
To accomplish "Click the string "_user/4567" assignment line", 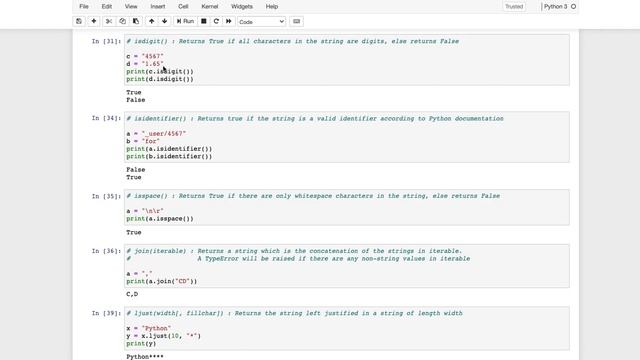I will (156, 133).
